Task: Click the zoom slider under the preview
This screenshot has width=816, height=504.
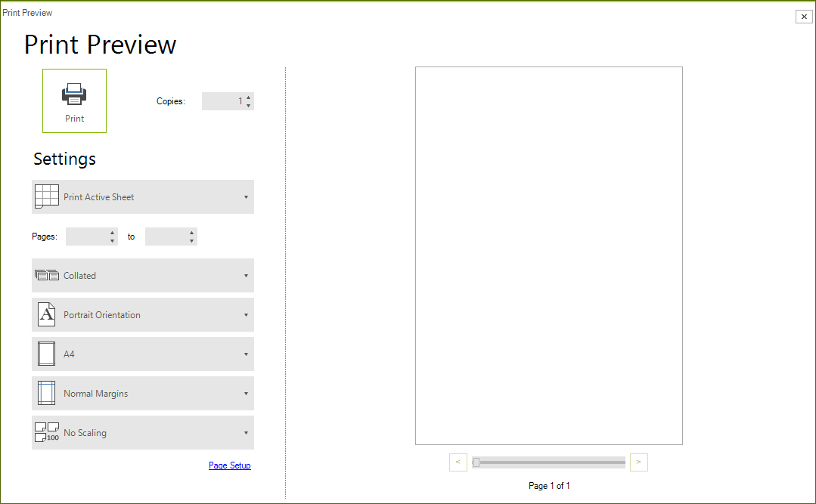Action: [548, 462]
